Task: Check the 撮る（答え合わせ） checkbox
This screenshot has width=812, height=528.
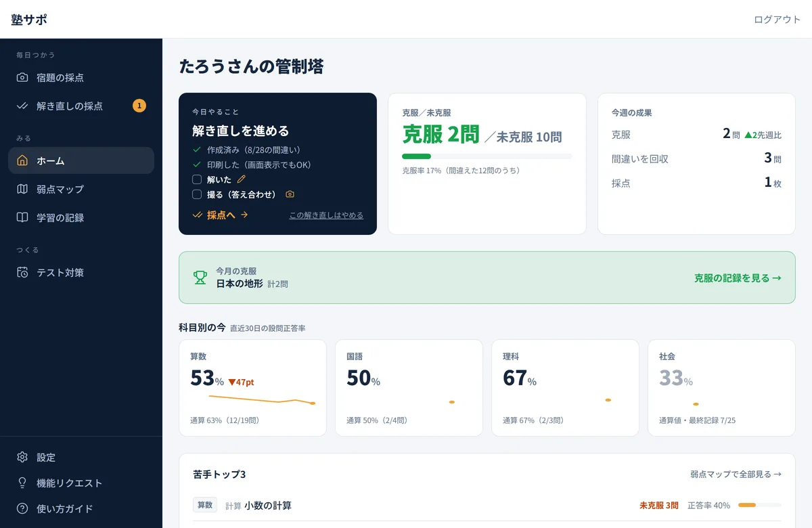Action: [197, 194]
